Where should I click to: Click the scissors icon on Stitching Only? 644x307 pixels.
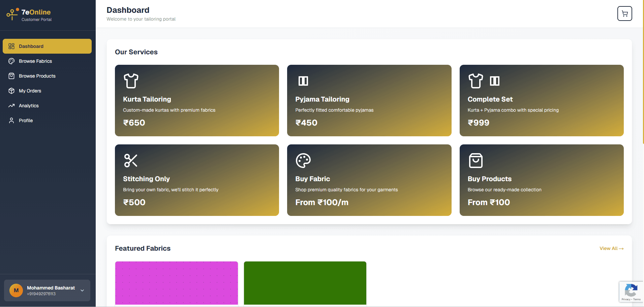coord(130,161)
